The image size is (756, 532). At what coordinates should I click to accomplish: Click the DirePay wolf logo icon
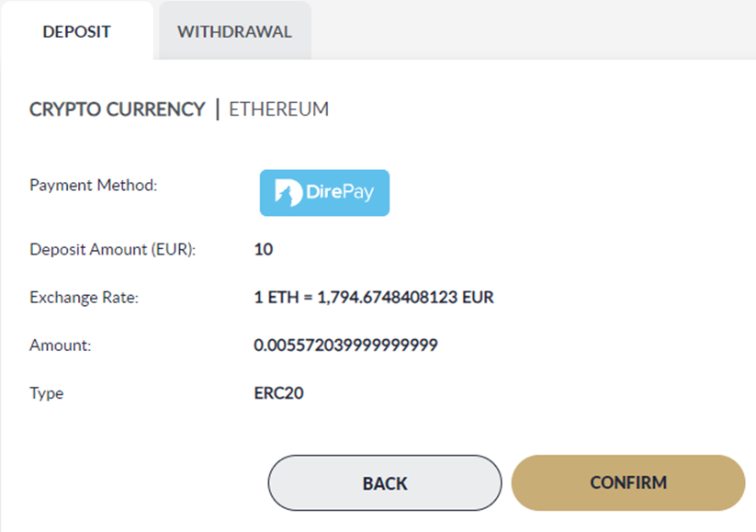tap(288, 192)
